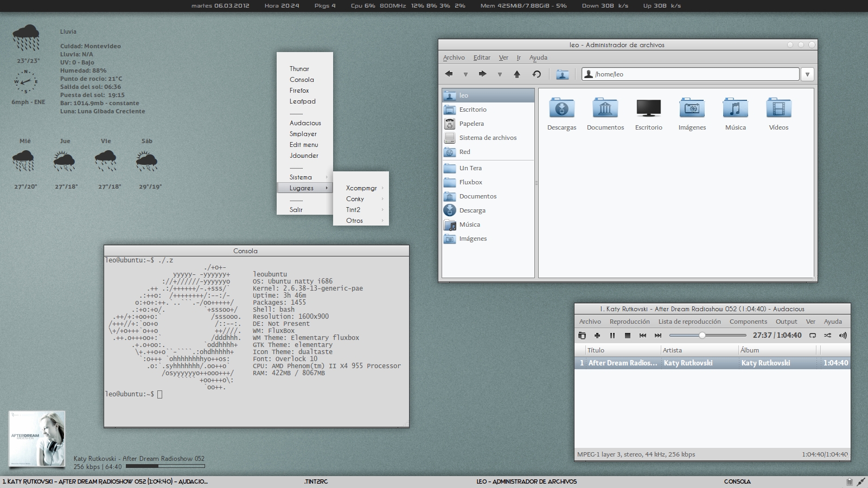
Task: Click Audacious add files plus icon
Action: pos(597,336)
